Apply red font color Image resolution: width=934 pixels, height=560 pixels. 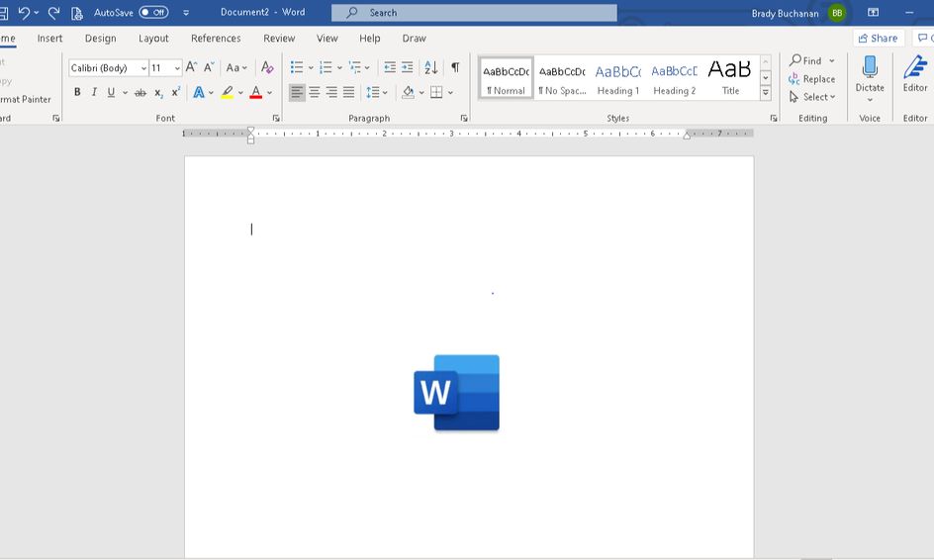[x=256, y=92]
